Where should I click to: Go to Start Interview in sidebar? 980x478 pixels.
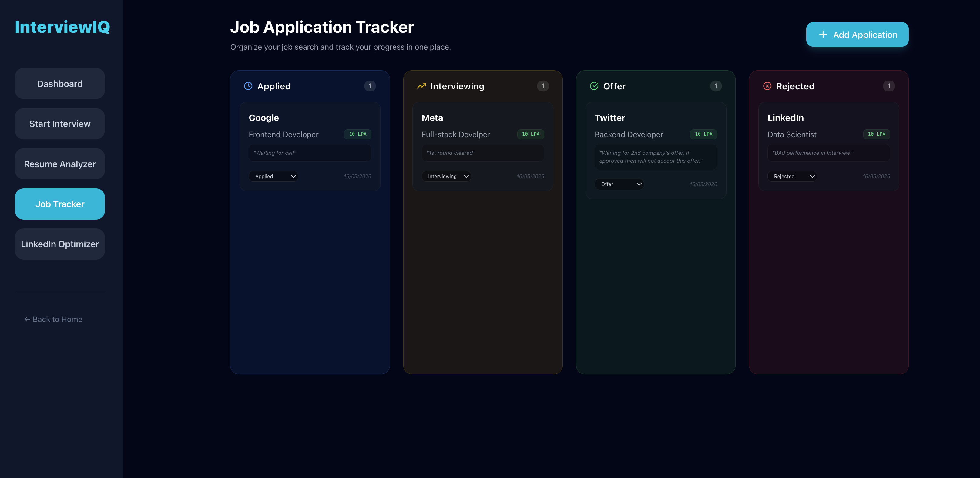[60, 124]
